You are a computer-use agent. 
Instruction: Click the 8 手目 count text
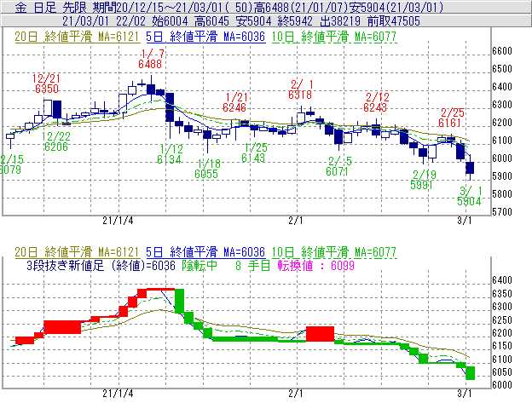tap(252, 265)
